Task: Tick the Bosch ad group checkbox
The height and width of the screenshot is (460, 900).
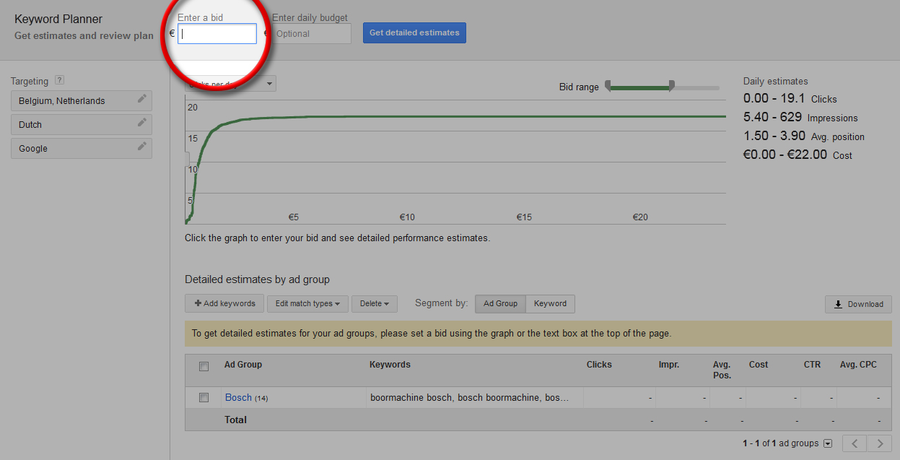Action: [x=204, y=398]
